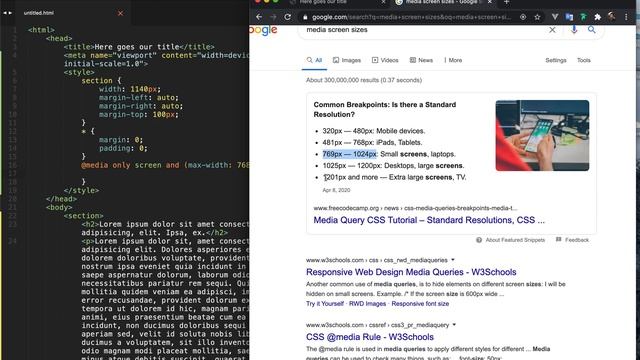Click the Google search input field
The image size is (640, 360).
(x=424, y=30)
